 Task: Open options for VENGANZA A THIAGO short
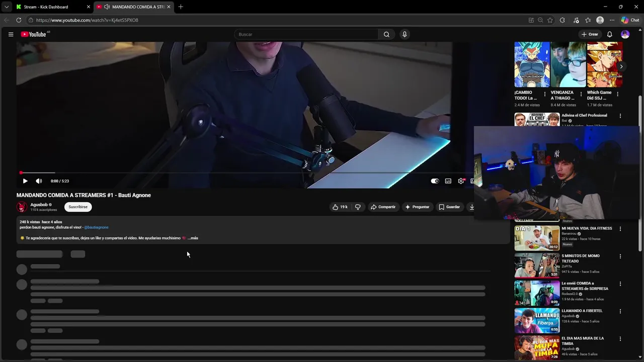(581, 94)
